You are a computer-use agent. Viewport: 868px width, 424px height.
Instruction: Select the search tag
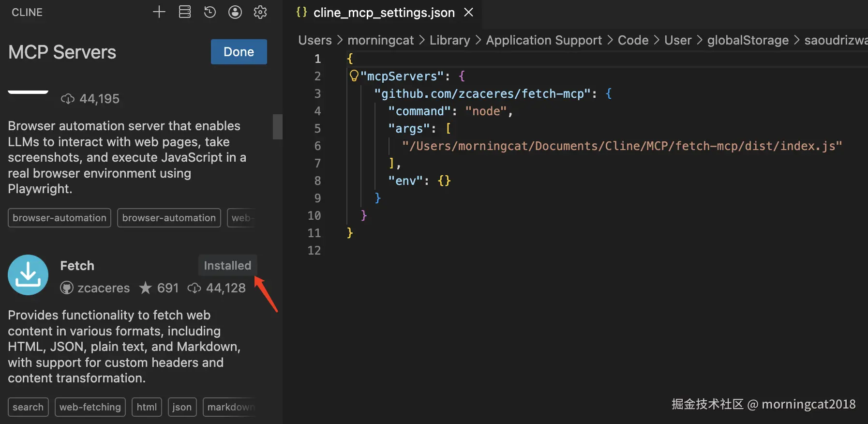pyautogui.click(x=28, y=407)
